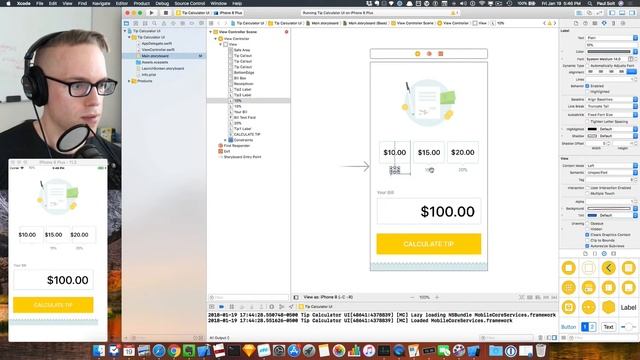The width and height of the screenshot is (640, 360).
Task: Click the trash icon in debug console
Action: (540, 338)
